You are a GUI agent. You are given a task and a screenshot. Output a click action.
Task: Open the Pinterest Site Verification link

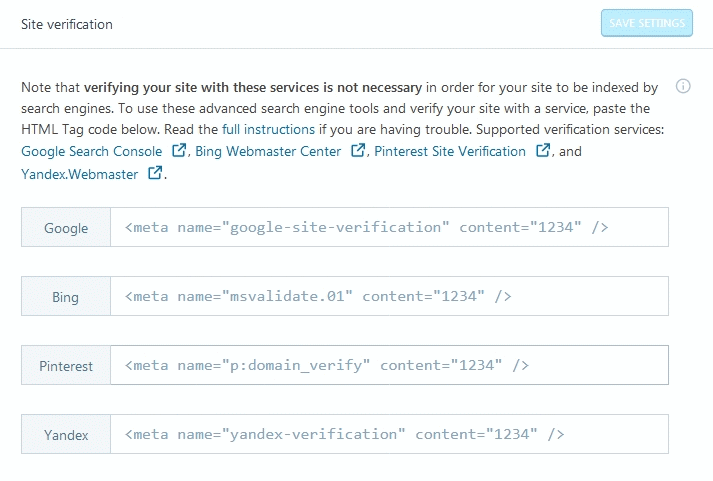(450, 151)
